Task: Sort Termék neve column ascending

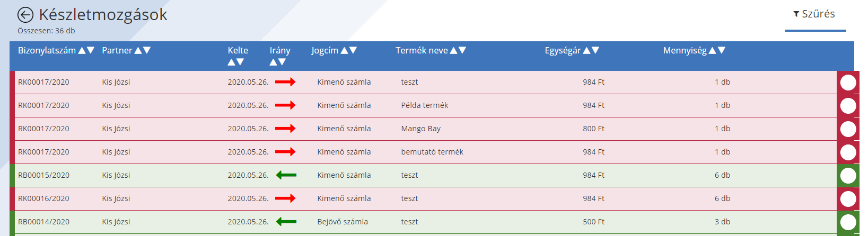Action: pyautogui.click(x=453, y=50)
